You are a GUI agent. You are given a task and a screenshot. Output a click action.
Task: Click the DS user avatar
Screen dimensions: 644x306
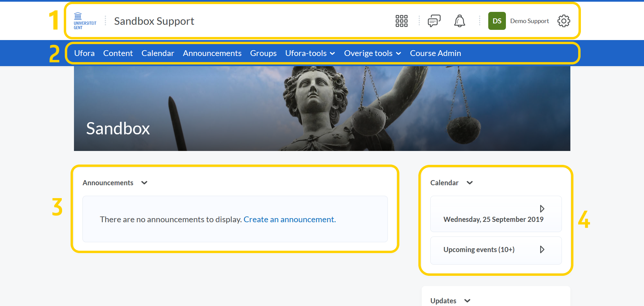497,21
